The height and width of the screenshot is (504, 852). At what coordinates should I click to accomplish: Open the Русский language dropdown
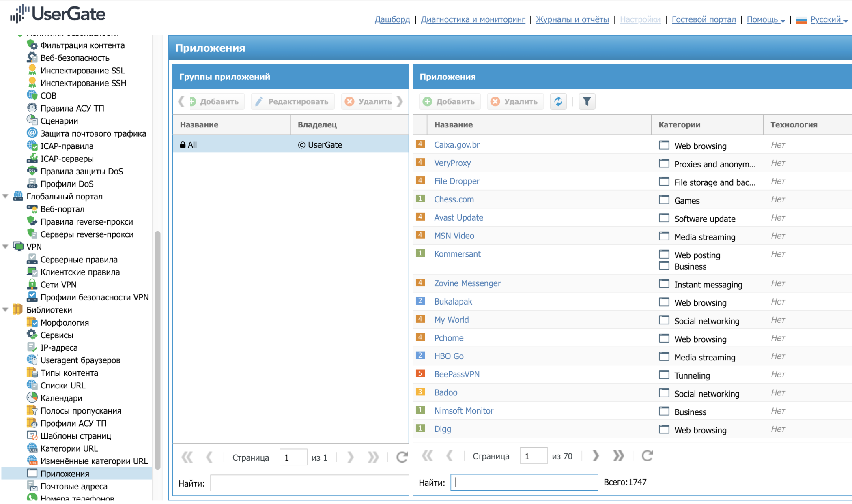point(829,19)
